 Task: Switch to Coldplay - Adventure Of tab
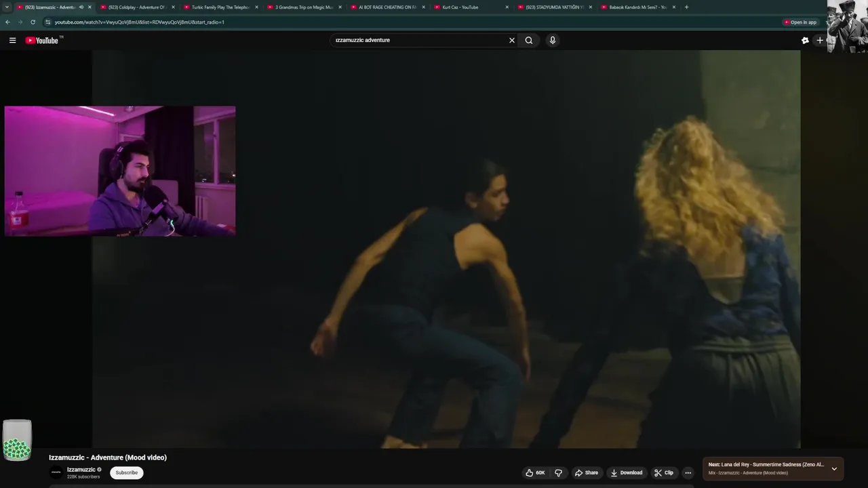pos(138,7)
